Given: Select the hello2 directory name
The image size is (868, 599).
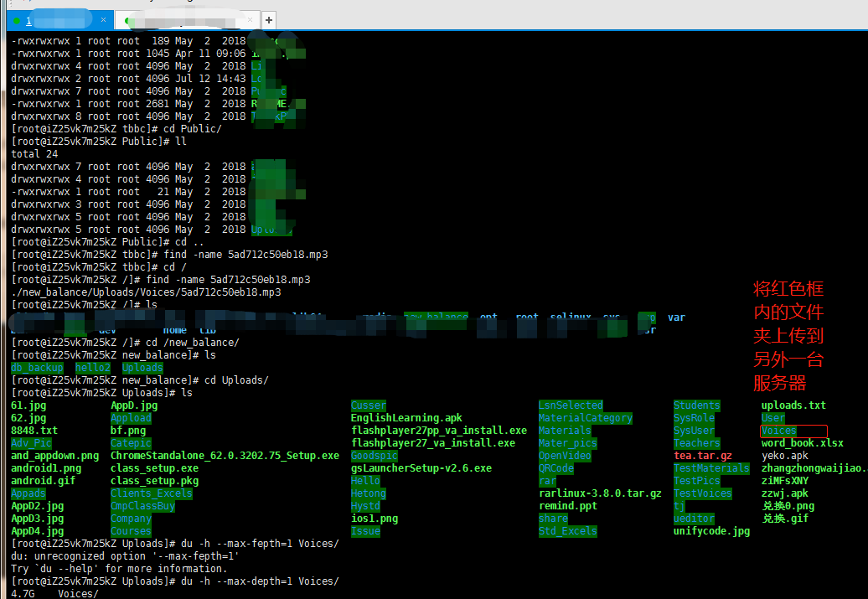Looking at the screenshot, I should coord(93,368).
